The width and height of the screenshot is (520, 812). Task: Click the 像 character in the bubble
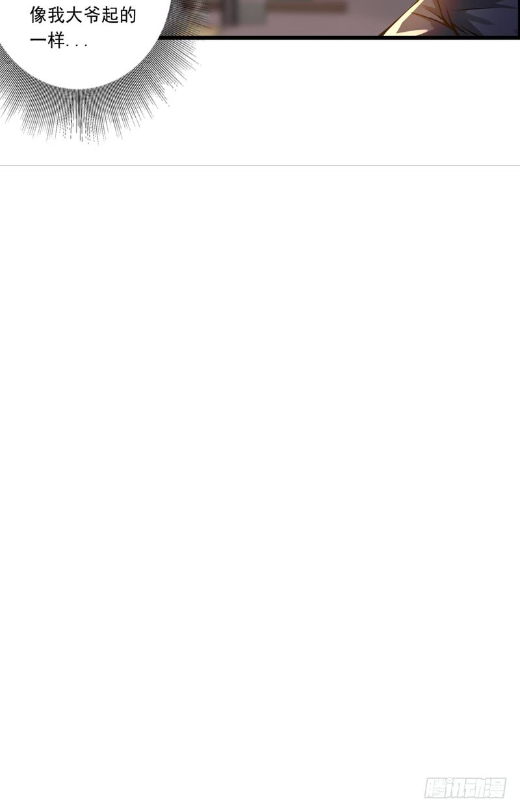(38, 16)
